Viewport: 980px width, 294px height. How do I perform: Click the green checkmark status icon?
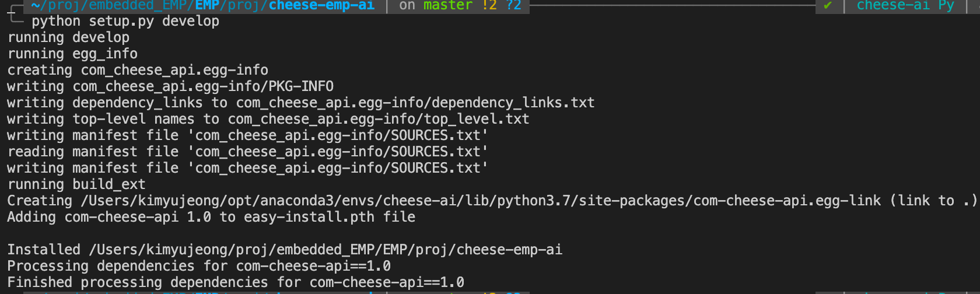pyautogui.click(x=827, y=6)
